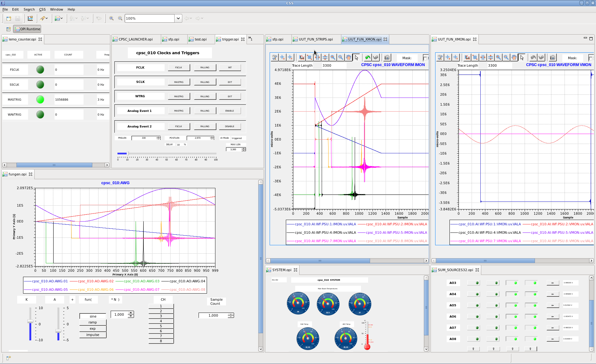
Task: Click the DELAY horizontal slider
Action: pos(167,154)
